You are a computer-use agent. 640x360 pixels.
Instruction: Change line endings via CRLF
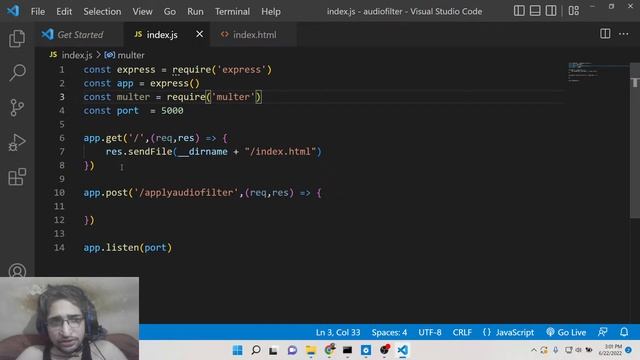click(462, 332)
